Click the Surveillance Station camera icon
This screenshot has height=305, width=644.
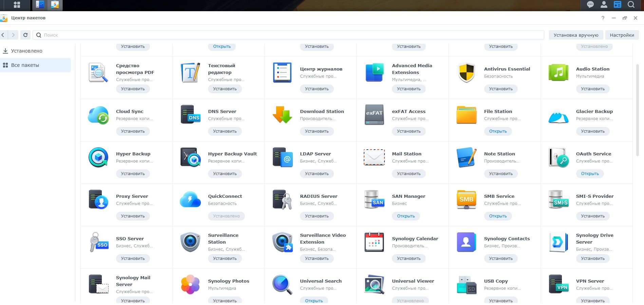coord(190,242)
